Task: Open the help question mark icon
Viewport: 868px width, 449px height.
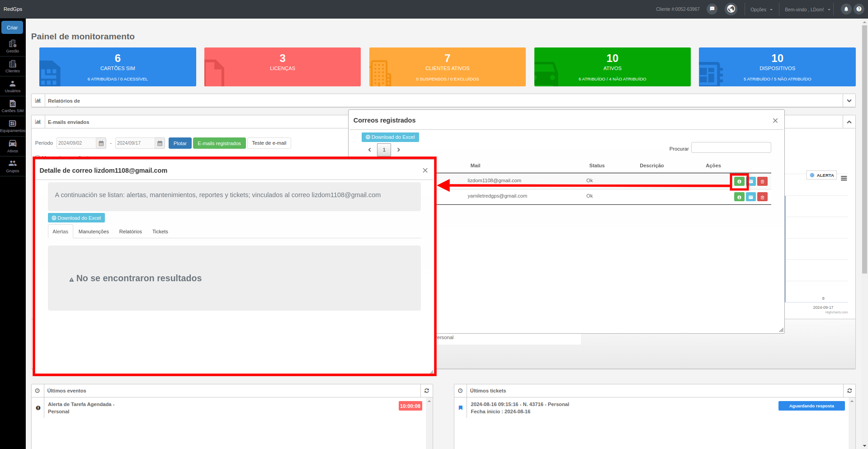Action: click(x=859, y=9)
